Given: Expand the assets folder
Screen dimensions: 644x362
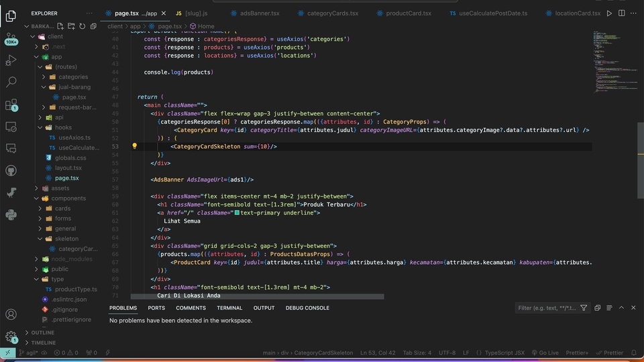Looking at the screenshot, I should tap(36, 188).
